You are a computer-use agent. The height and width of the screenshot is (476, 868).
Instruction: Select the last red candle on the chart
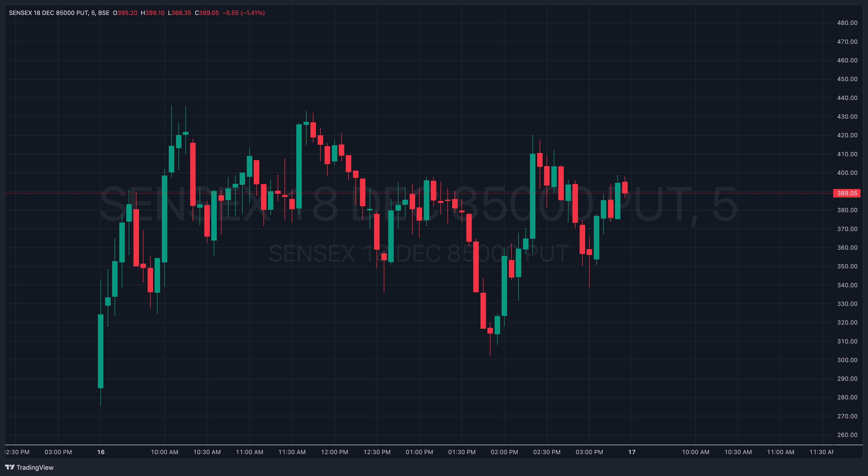(625, 188)
